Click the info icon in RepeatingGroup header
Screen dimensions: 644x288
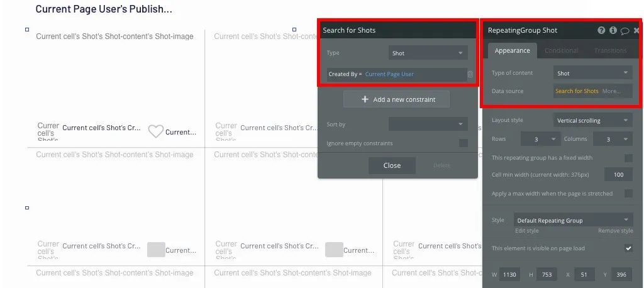613,30
